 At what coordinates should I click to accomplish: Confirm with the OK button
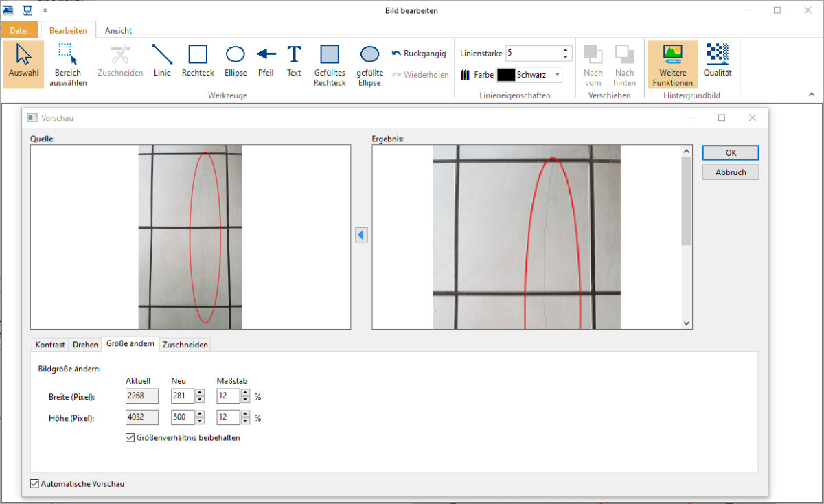(731, 153)
